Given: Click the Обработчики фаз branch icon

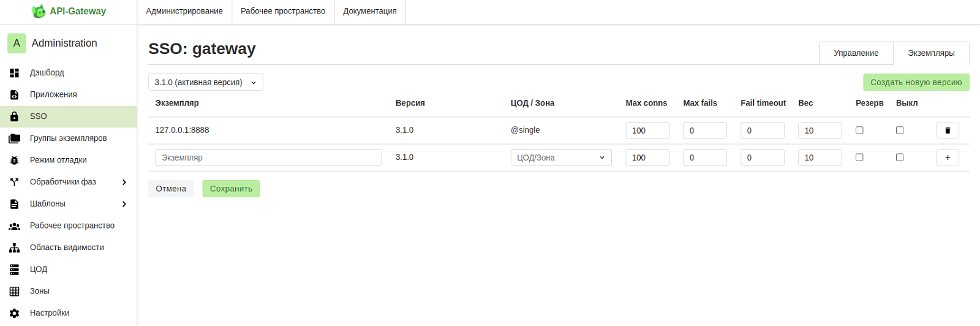Looking at the screenshot, I should coord(15,182).
